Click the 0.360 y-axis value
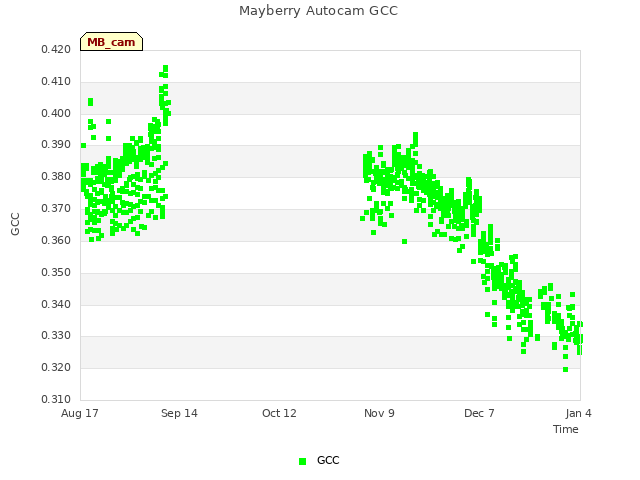640x480 pixels. click(56, 240)
